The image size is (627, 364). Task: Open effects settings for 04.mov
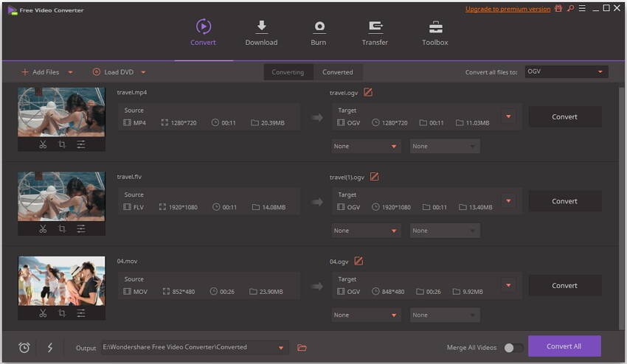(x=81, y=313)
